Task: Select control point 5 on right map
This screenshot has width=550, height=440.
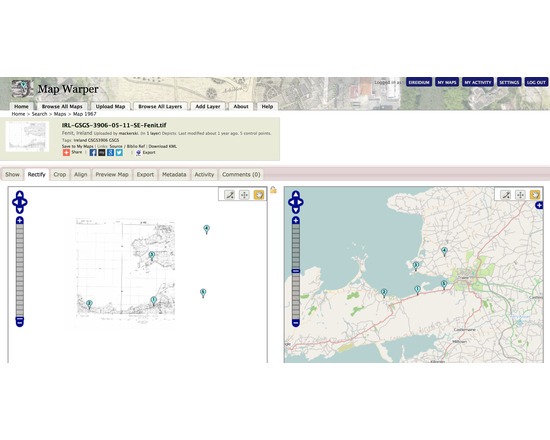Action: (x=444, y=285)
